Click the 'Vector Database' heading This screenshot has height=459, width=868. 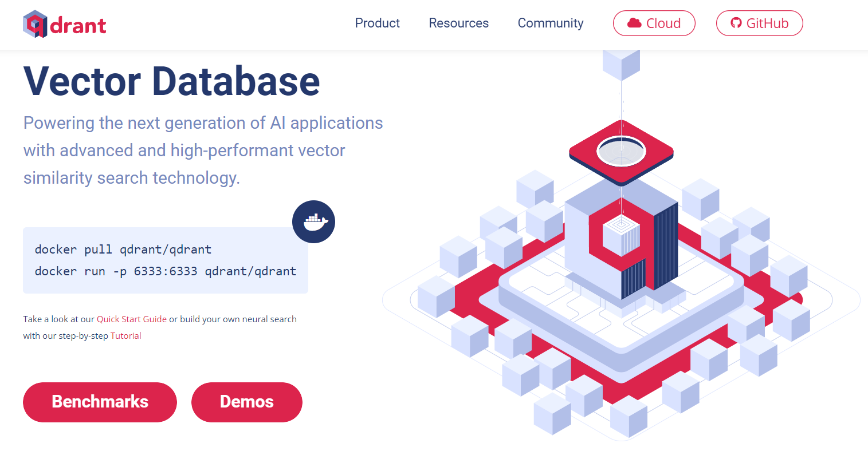point(172,81)
